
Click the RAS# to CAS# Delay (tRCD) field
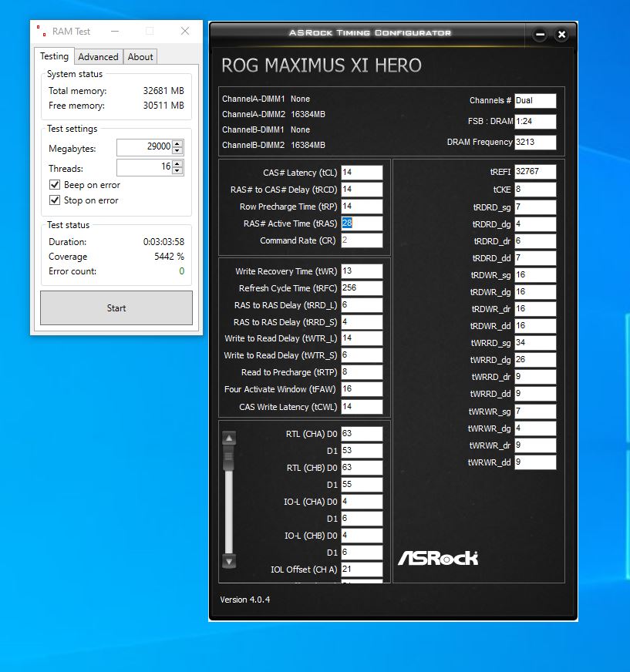coord(362,190)
